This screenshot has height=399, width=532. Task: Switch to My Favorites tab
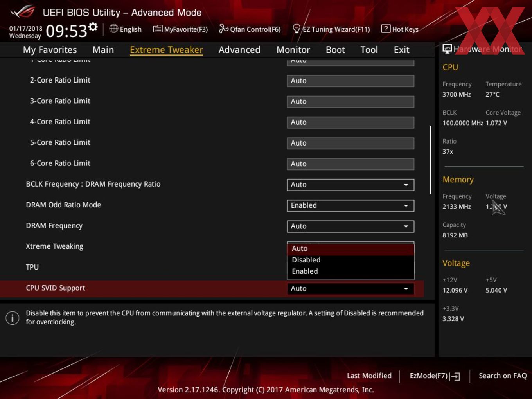tap(50, 50)
